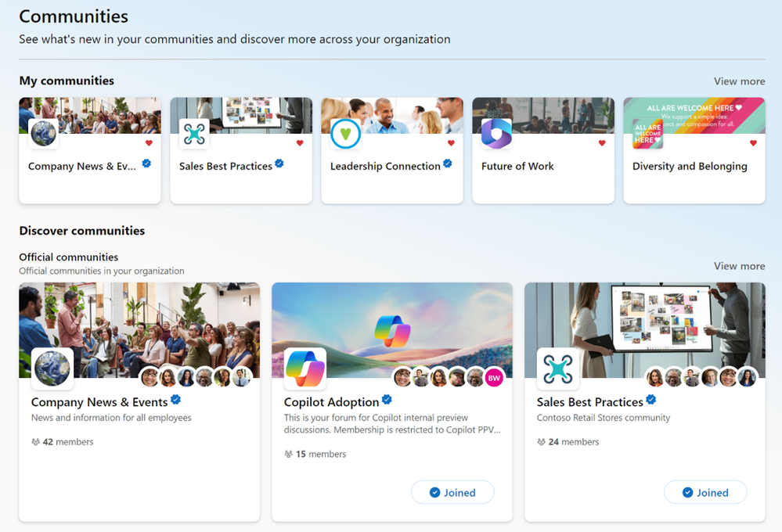Open official Sales Best Practices community title
The height and width of the screenshot is (532, 782).
pos(589,402)
